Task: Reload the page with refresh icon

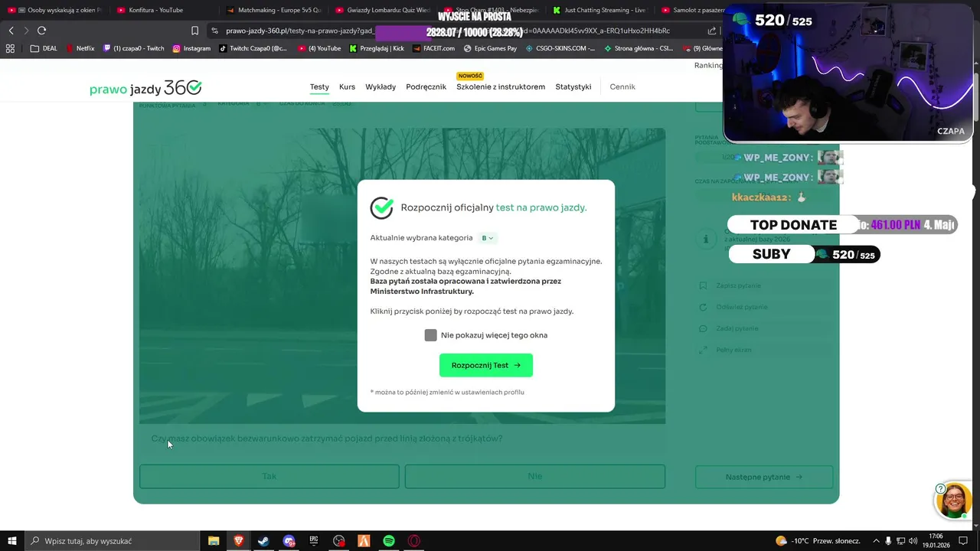Action: (41, 31)
